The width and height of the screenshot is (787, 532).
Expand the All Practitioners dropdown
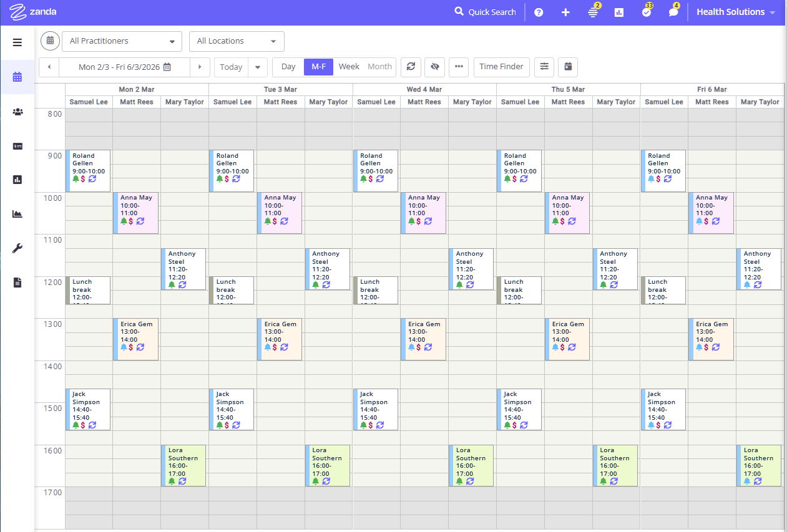[x=122, y=41]
